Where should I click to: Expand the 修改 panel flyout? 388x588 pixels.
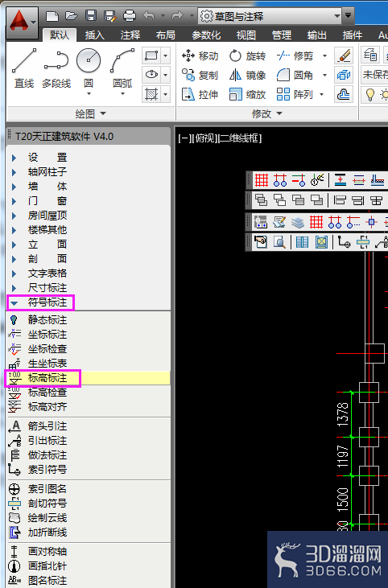pyautogui.click(x=267, y=113)
